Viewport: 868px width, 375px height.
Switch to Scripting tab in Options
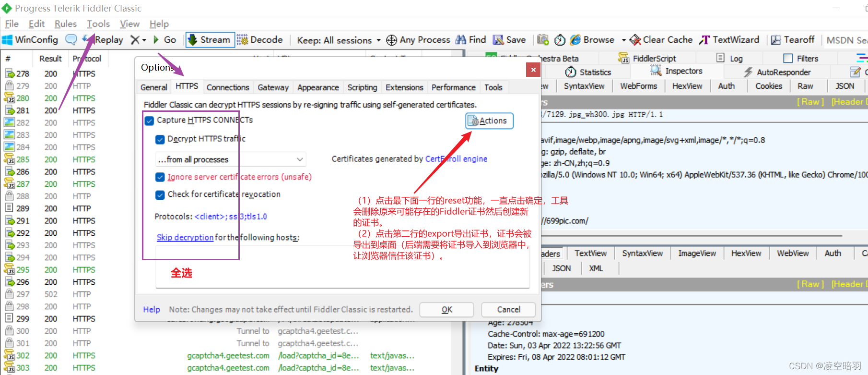(363, 87)
